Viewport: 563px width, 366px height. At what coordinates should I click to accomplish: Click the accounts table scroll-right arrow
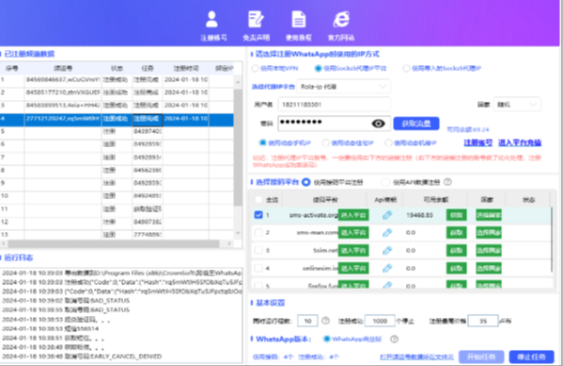[x=229, y=244]
